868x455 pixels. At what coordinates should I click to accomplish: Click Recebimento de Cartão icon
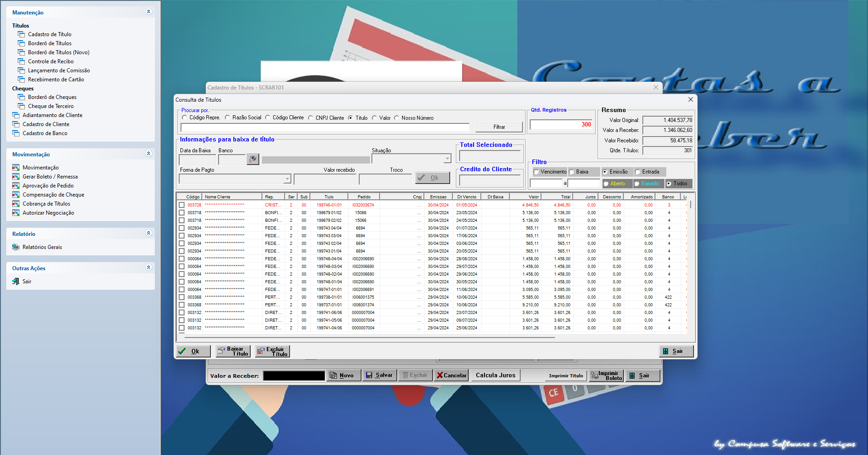tap(21, 80)
